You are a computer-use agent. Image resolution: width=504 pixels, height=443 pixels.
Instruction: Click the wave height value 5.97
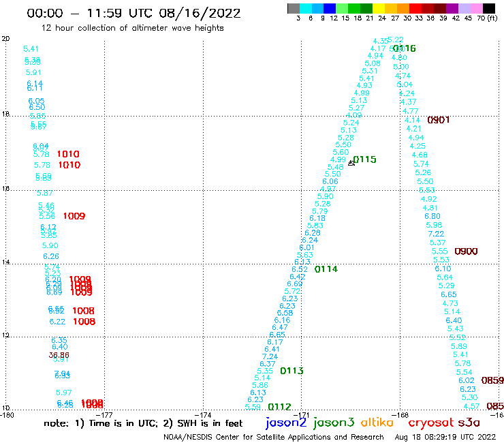point(64,393)
